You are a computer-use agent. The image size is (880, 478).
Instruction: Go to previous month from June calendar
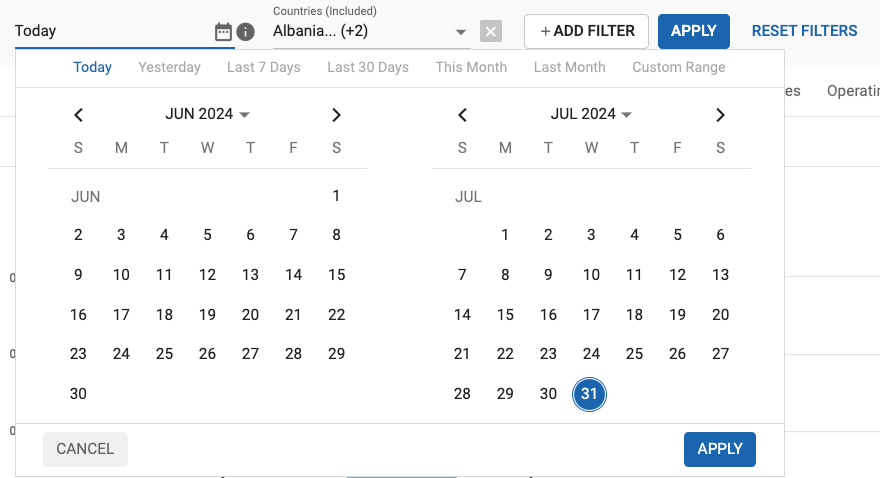(x=79, y=115)
